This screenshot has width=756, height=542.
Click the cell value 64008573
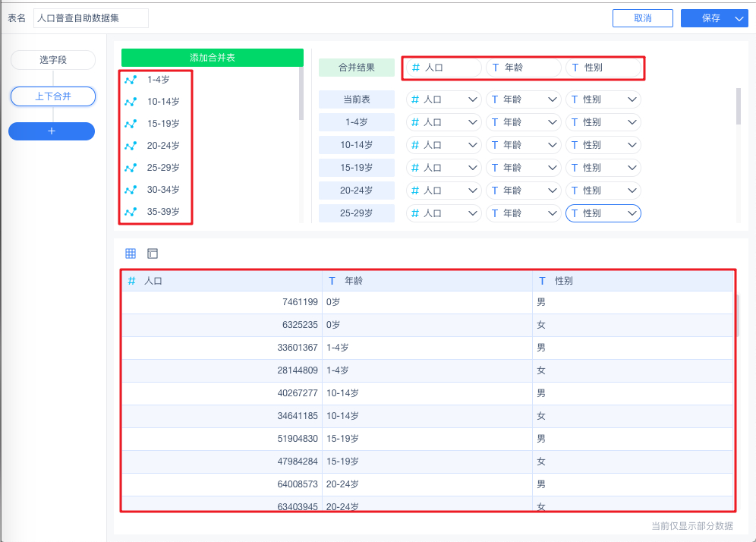[298, 484]
